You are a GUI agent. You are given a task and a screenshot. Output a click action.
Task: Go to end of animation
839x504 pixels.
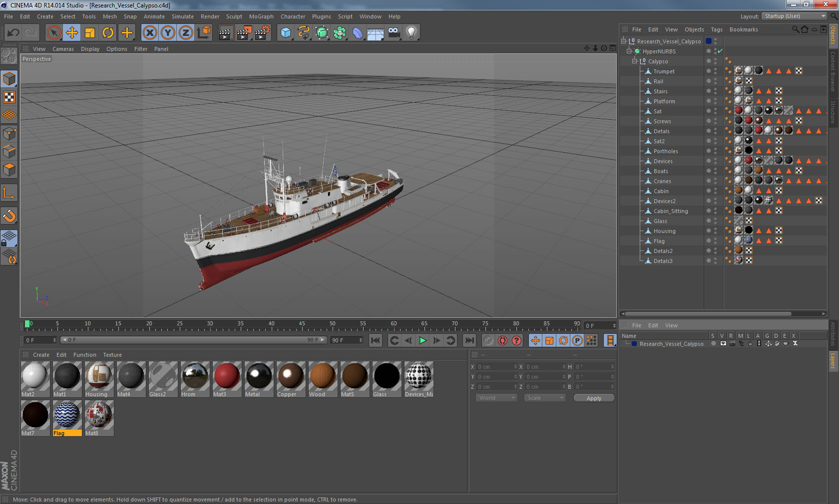click(469, 340)
